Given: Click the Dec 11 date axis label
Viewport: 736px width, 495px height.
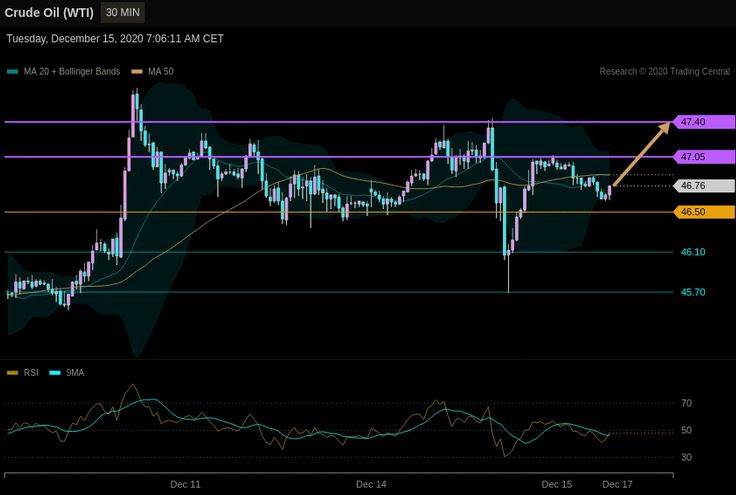Looking at the screenshot, I should [185, 484].
